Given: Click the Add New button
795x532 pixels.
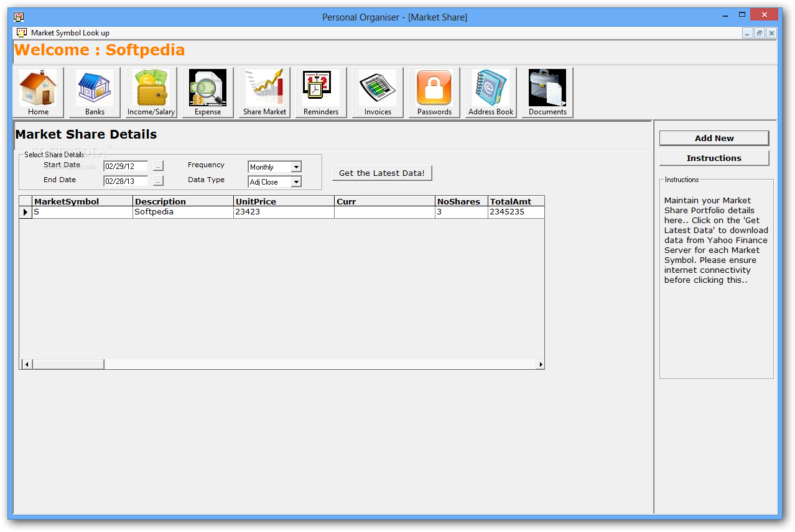Looking at the screenshot, I should (714, 138).
